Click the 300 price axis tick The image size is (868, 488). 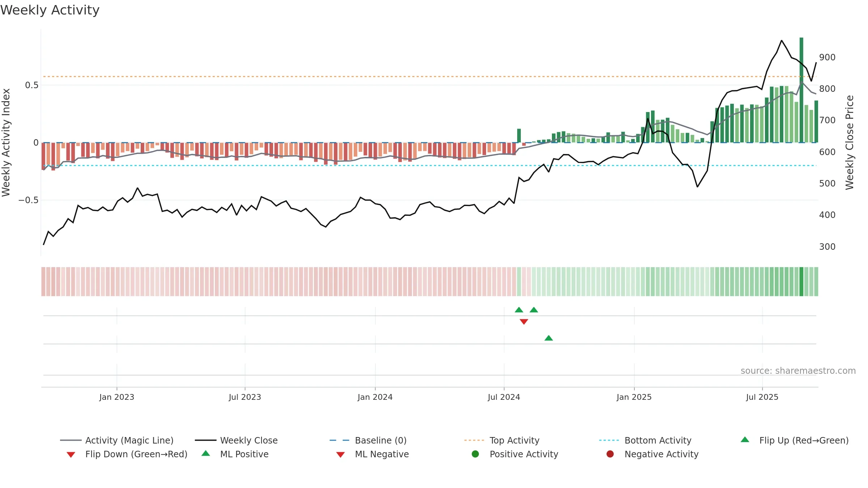point(827,247)
